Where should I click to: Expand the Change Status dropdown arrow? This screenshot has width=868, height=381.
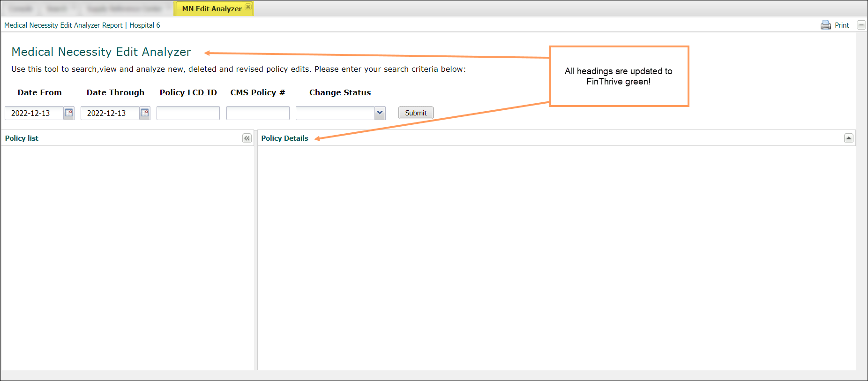tap(380, 113)
